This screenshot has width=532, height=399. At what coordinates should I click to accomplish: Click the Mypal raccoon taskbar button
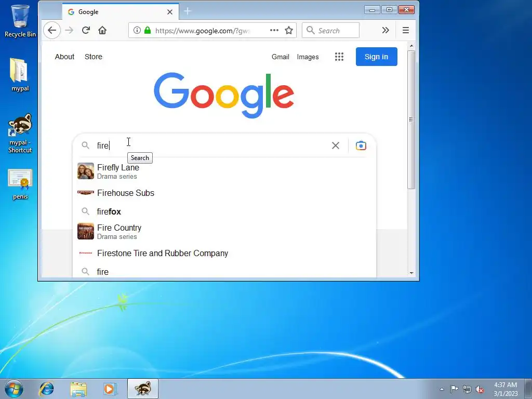[143, 389]
